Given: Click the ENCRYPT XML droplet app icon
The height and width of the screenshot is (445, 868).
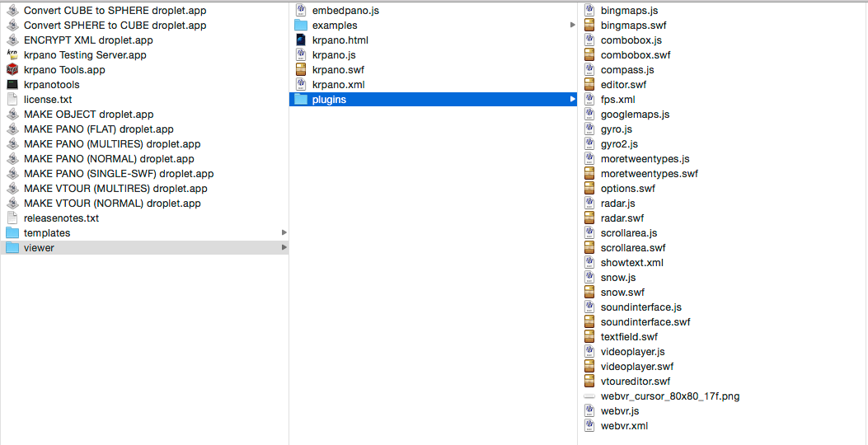Looking at the screenshot, I should click(x=12, y=40).
